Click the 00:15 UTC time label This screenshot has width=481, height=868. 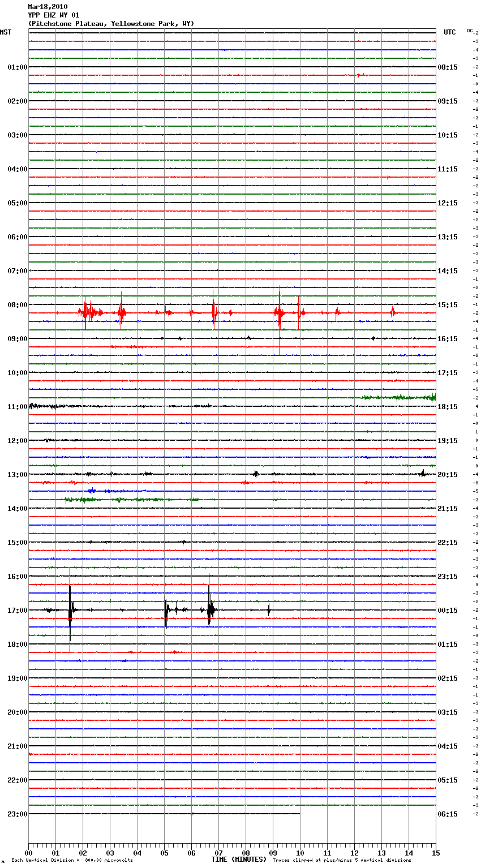pos(448,611)
